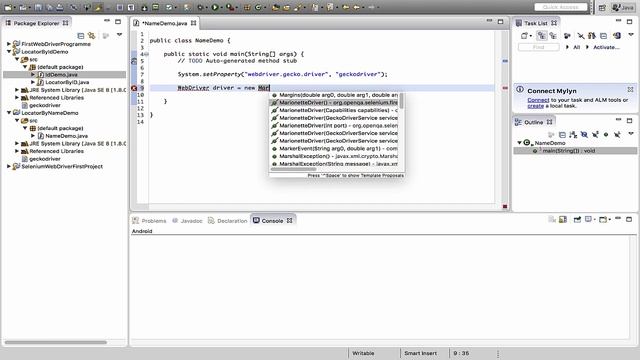Select MarionetteDriver(Capabilities capabilities) proposal
640x360 pixels.
[334, 110]
